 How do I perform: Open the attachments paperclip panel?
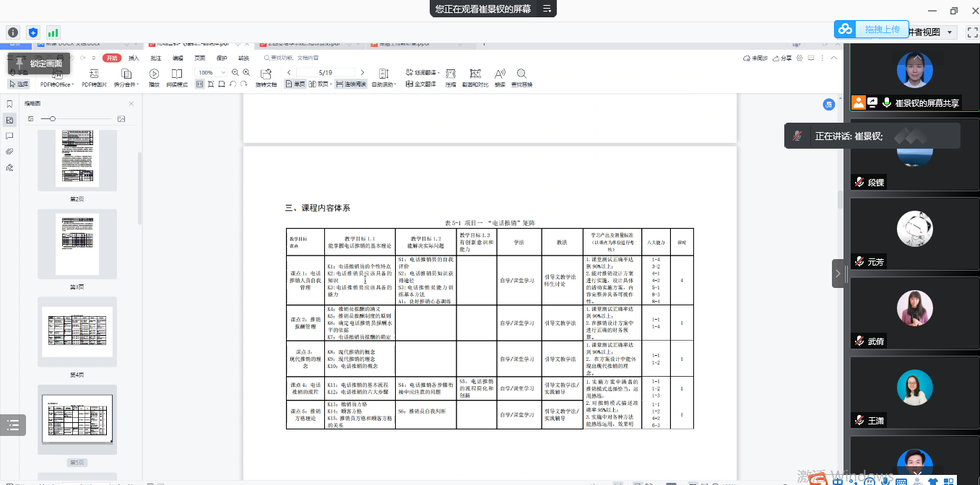pyautogui.click(x=9, y=152)
